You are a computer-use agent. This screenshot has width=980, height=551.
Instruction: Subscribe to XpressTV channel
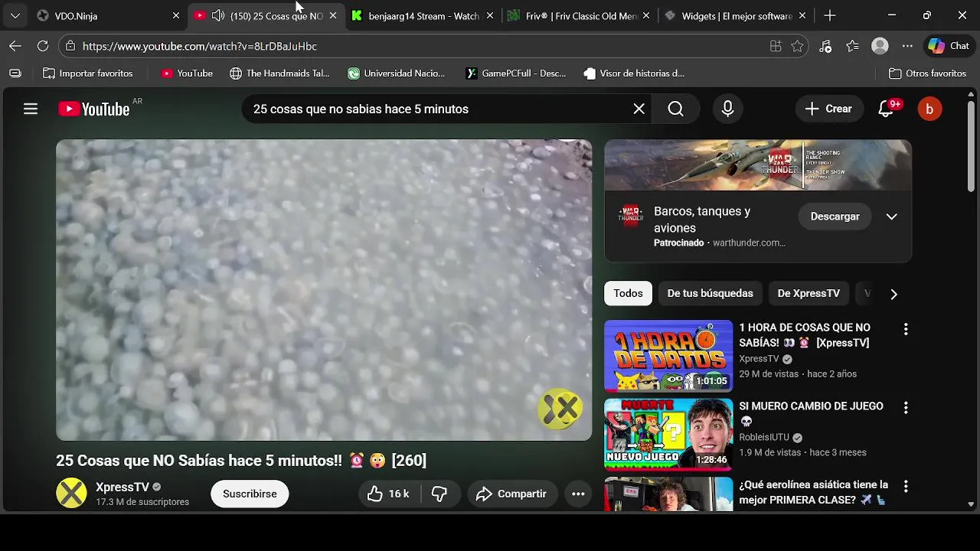(x=250, y=494)
